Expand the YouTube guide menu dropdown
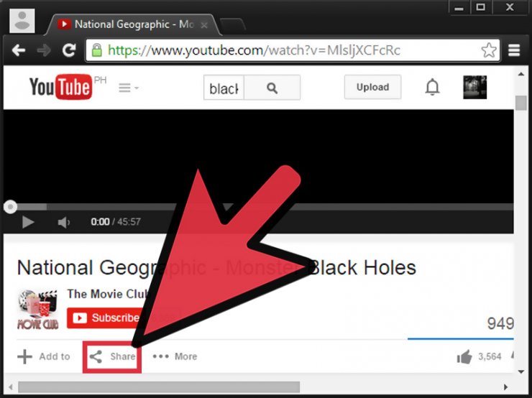 pos(129,88)
